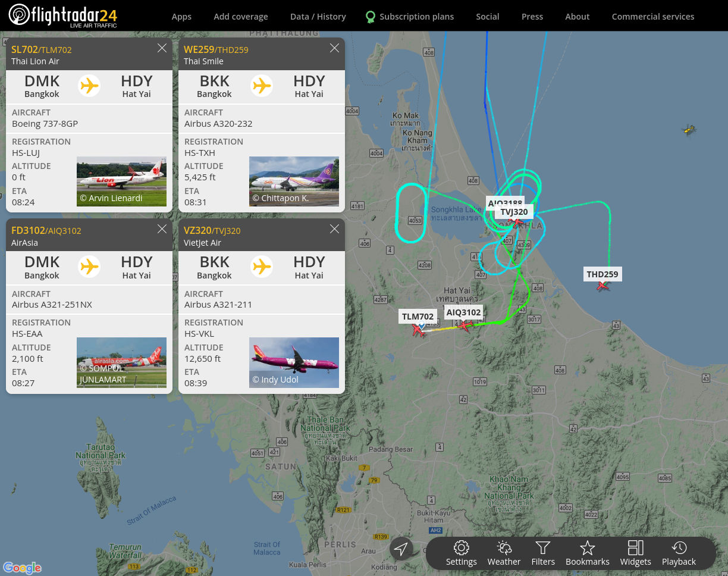Open the Widgets panel

coord(636,553)
